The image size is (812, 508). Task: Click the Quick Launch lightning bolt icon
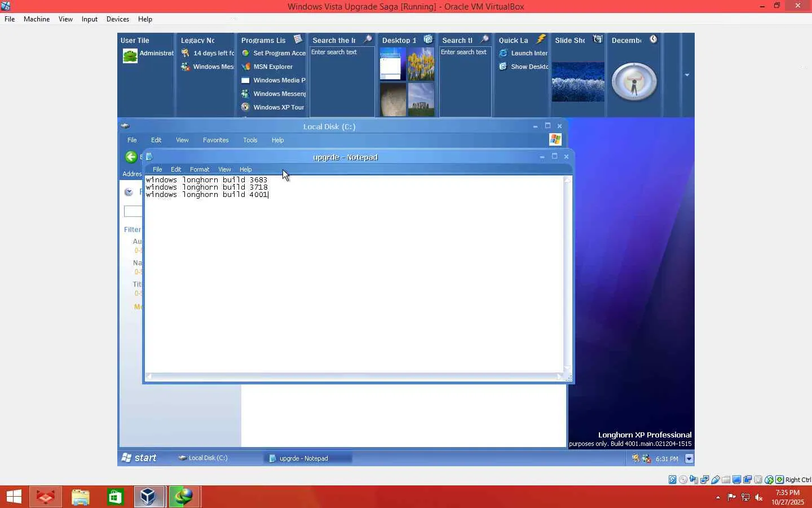(x=541, y=40)
